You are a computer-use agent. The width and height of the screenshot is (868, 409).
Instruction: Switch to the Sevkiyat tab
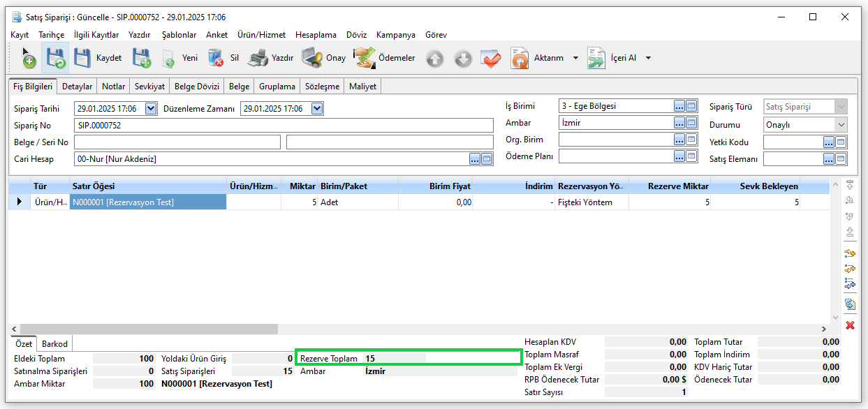[149, 87]
